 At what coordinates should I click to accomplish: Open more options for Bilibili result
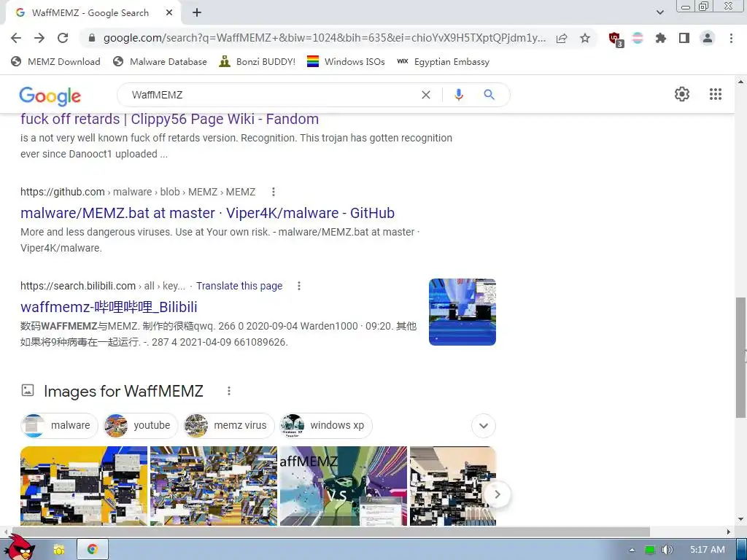[298, 286]
